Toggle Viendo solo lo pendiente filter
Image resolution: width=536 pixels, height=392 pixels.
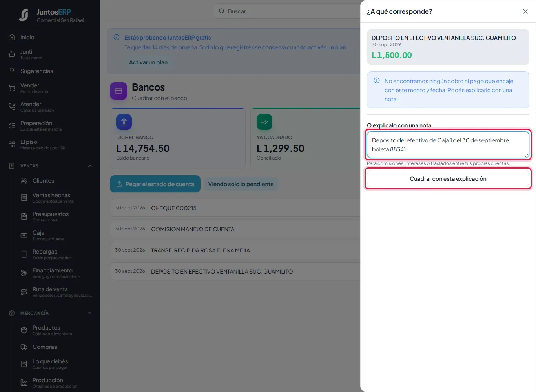tap(241, 184)
